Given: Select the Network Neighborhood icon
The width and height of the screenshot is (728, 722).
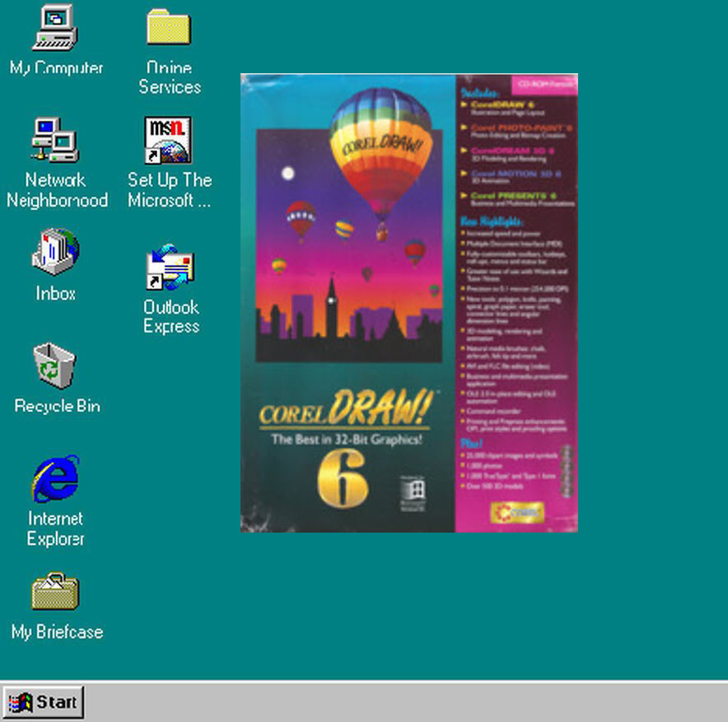Looking at the screenshot, I should pyautogui.click(x=55, y=140).
